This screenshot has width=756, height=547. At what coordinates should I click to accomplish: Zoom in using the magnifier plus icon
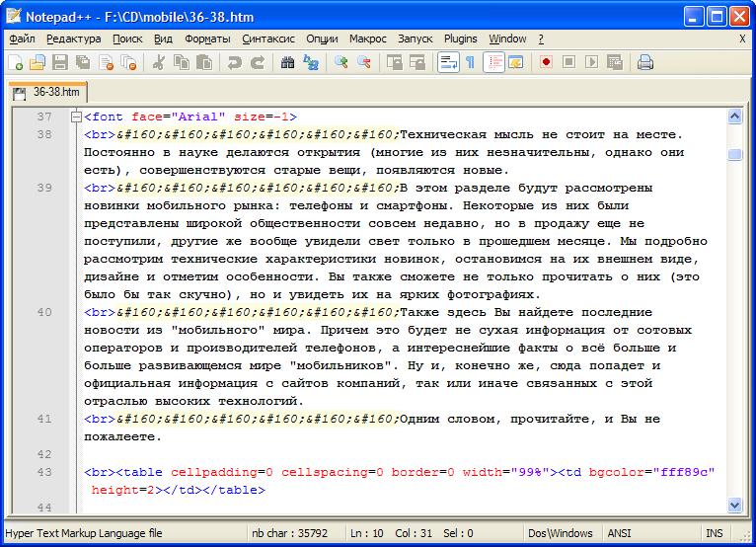pyautogui.click(x=341, y=63)
